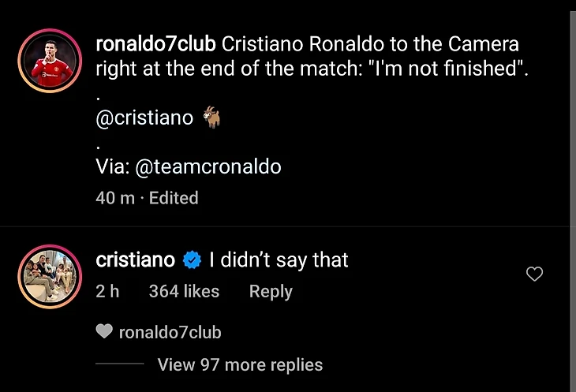Click the gray heart beside ronaldo7club

tap(103, 333)
